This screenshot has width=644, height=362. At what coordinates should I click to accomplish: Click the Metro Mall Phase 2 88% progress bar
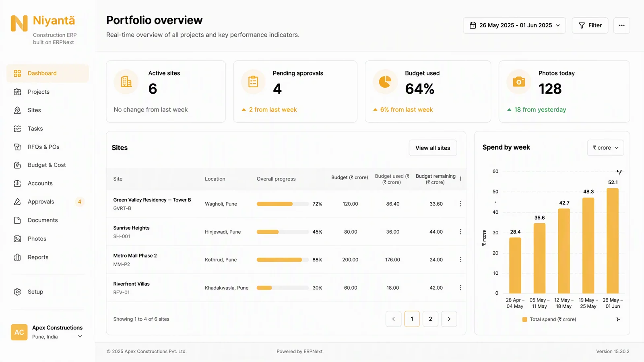click(283, 260)
